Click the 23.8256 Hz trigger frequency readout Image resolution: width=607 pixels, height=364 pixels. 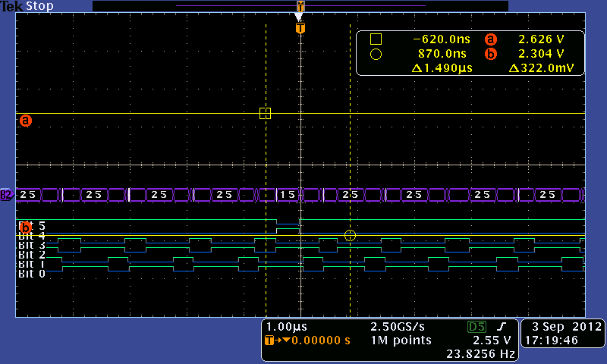coord(480,354)
